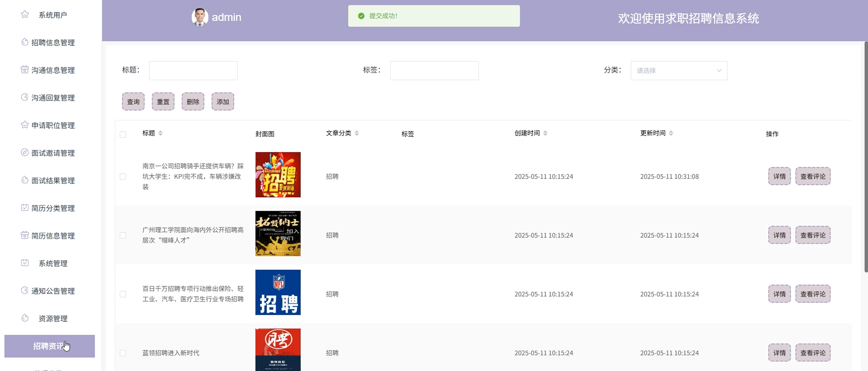Click the admin avatar picture
The height and width of the screenshot is (371, 868).
coord(200,17)
